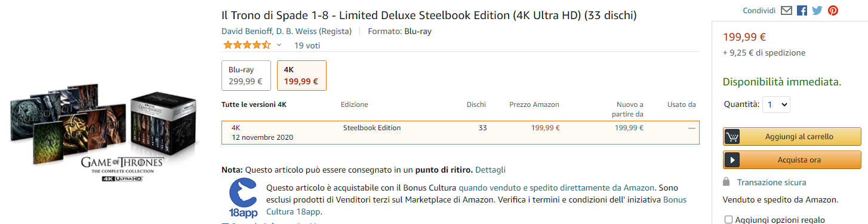
Task: Click the cart icon on Aggiungi al carrello
Action: (x=732, y=137)
